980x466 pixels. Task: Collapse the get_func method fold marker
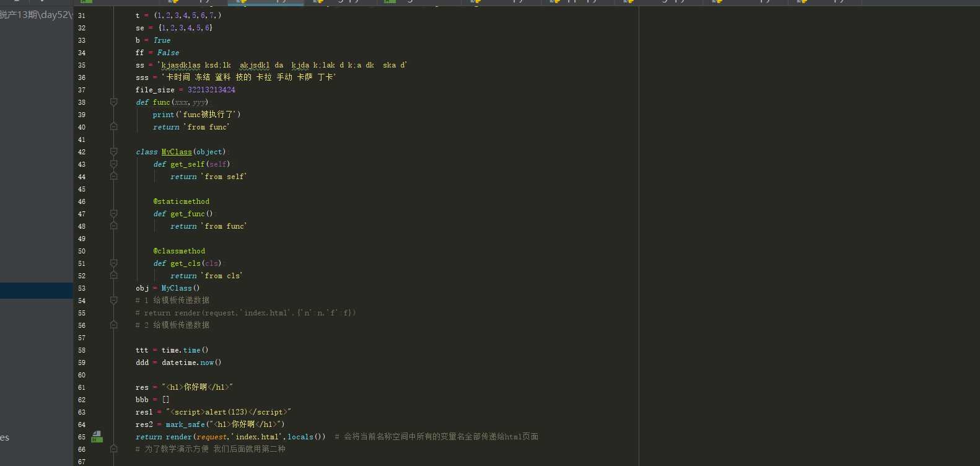click(x=114, y=214)
